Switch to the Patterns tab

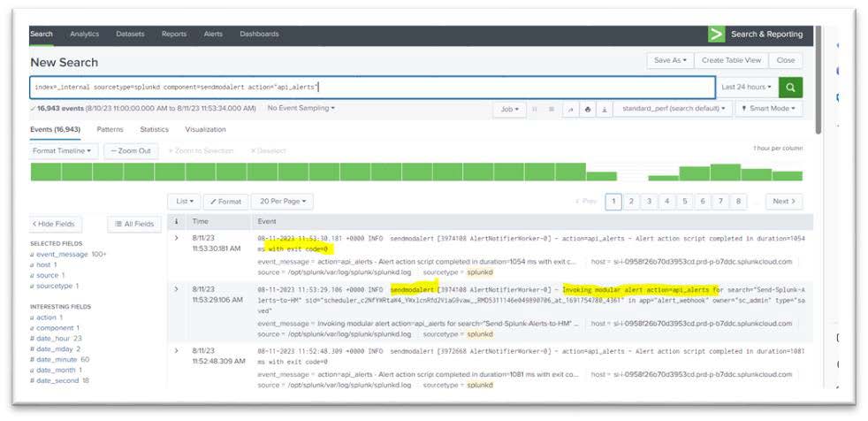tap(110, 130)
